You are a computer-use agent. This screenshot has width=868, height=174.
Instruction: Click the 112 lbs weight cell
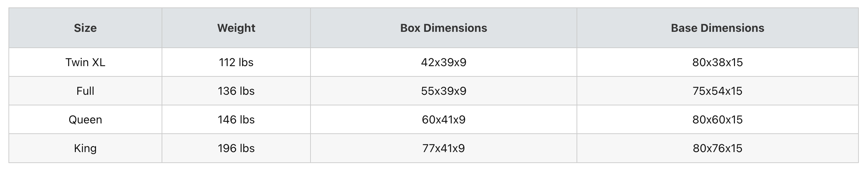pos(236,62)
